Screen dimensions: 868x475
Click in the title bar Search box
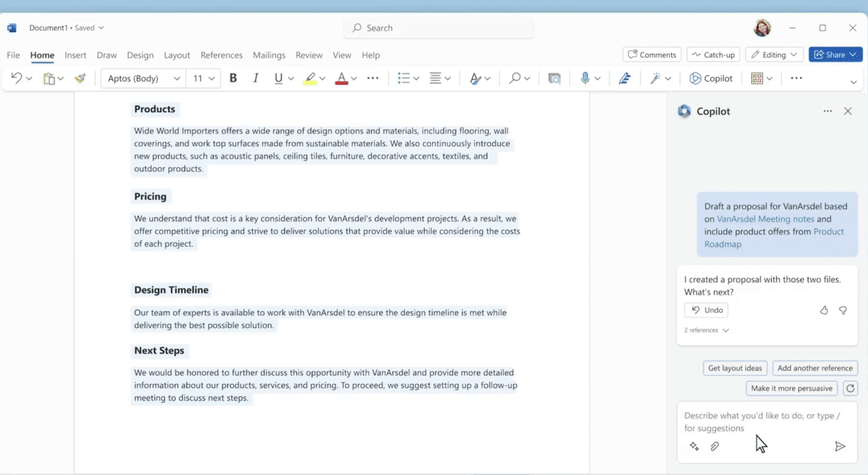(438, 28)
